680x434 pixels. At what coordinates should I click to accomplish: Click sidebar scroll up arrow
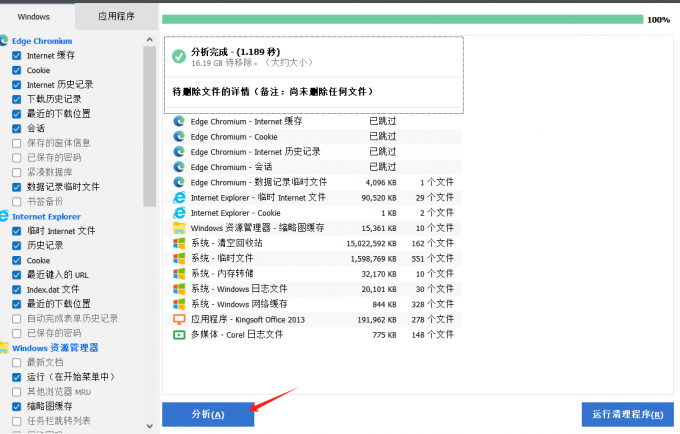coord(150,39)
